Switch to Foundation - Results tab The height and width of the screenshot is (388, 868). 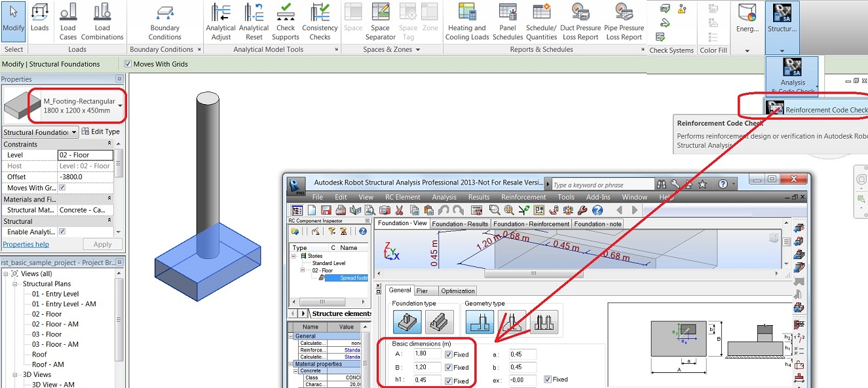[460, 224]
